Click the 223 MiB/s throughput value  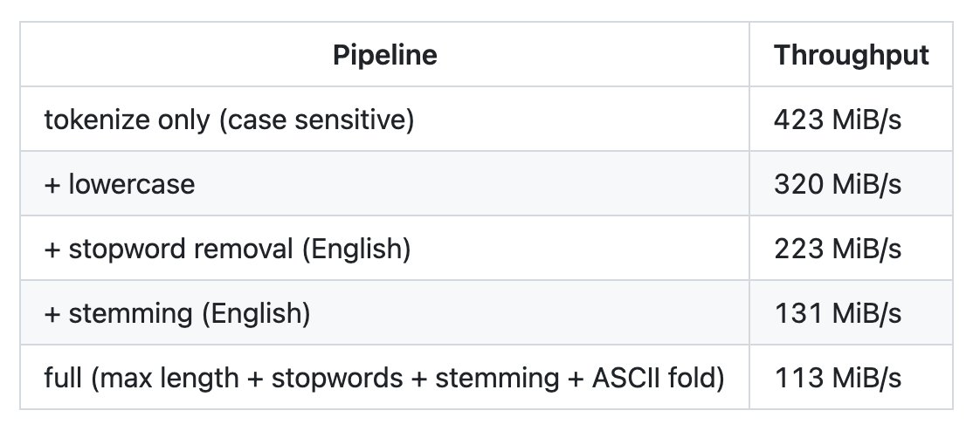[838, 249]
